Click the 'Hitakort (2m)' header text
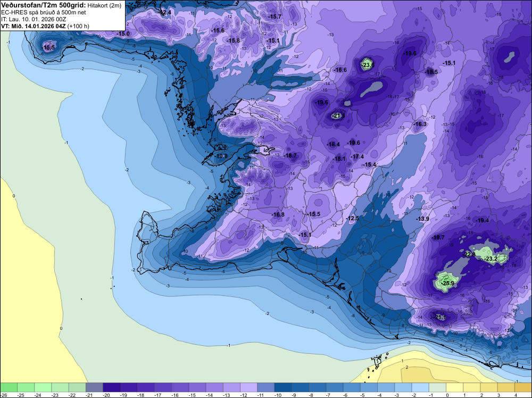Screen dimensions: 532x398 point(104,5)
